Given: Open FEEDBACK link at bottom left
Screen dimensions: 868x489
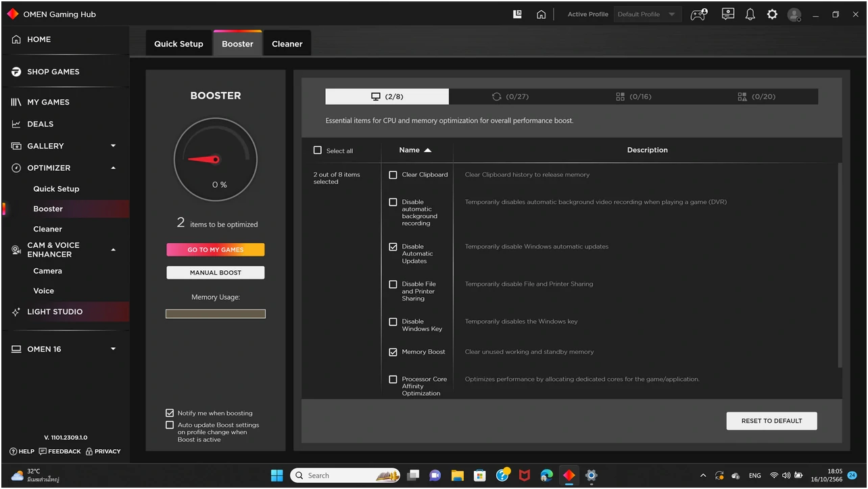Looking at the screenshot, I should point(60,451).
